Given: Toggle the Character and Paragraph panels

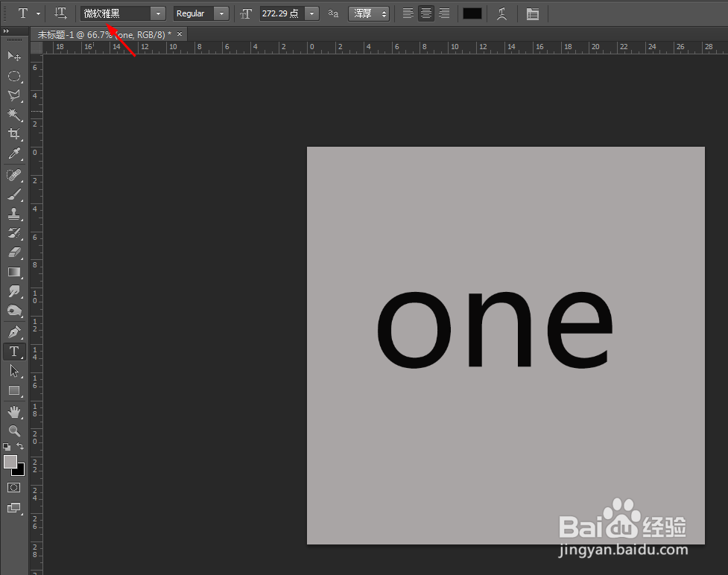Looking at the screenshot, I should click(533, 14).
